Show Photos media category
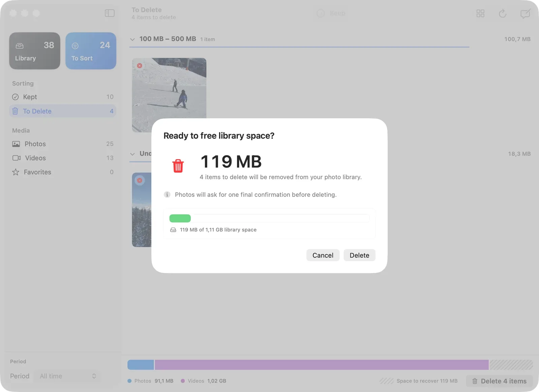Viewport: 539px width, 392px height. point(63,144)
